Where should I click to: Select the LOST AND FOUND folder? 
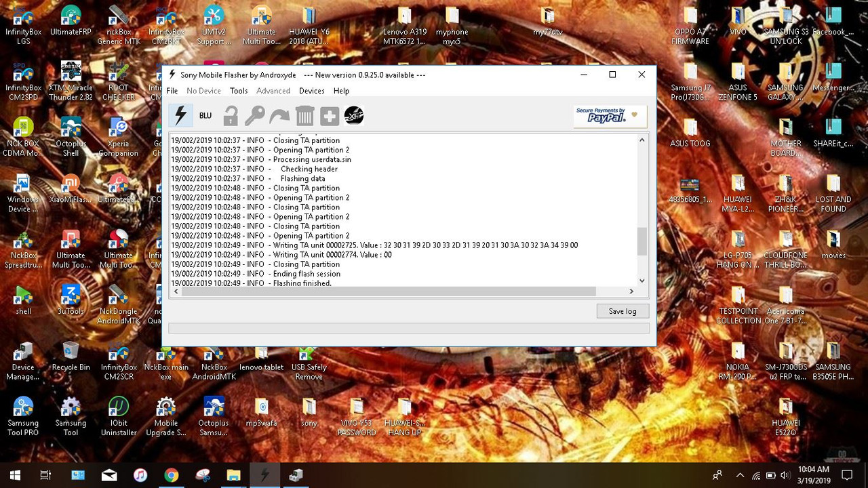click(x=833, y=193)
